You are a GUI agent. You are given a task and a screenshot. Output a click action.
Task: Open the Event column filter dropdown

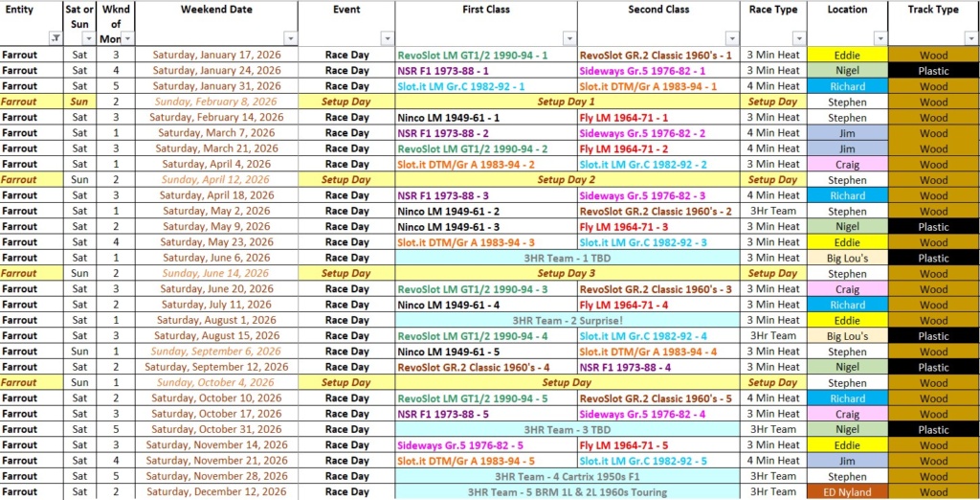[x=387, y=39]
